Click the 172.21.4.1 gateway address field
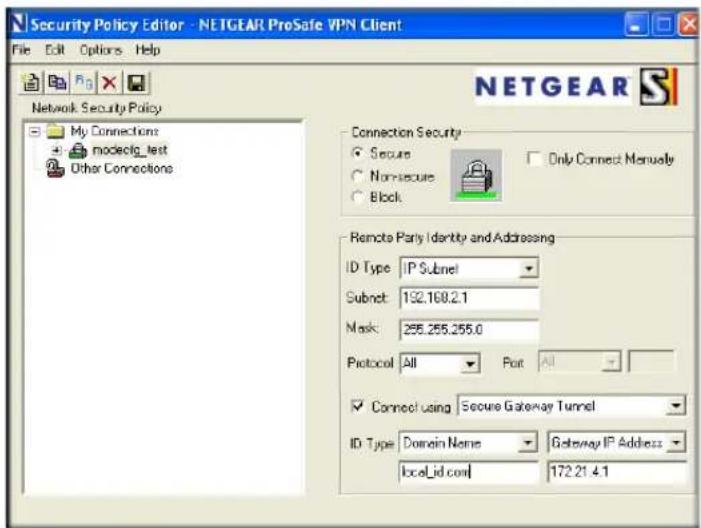 617,472
